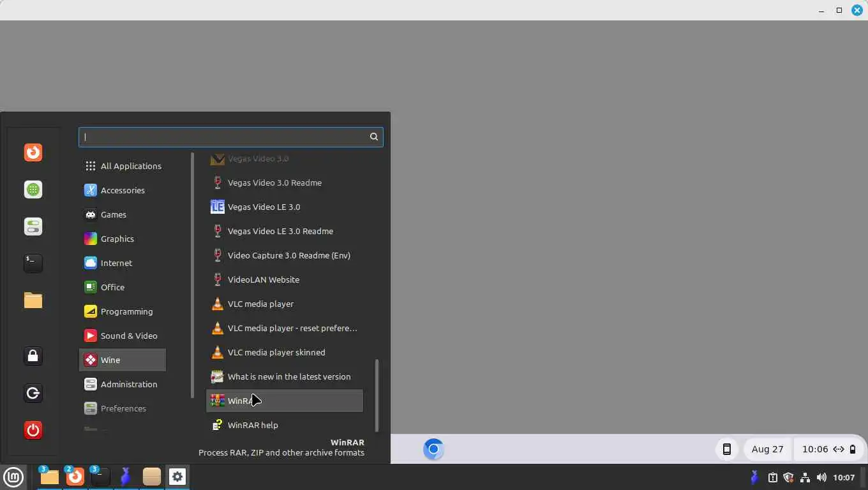This screenshot has width=868, height=490.
Task: Open What is new in the latest version
Action: (x=285, y=376)
